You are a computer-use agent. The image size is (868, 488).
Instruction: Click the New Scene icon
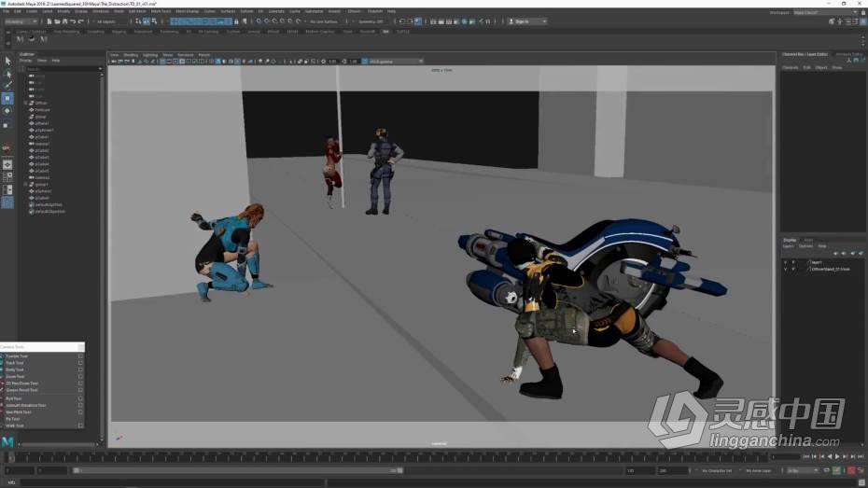coord(49,21)
